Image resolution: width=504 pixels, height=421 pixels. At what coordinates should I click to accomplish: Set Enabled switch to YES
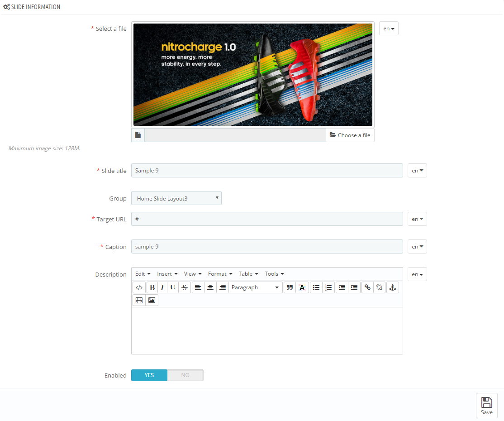149,375
